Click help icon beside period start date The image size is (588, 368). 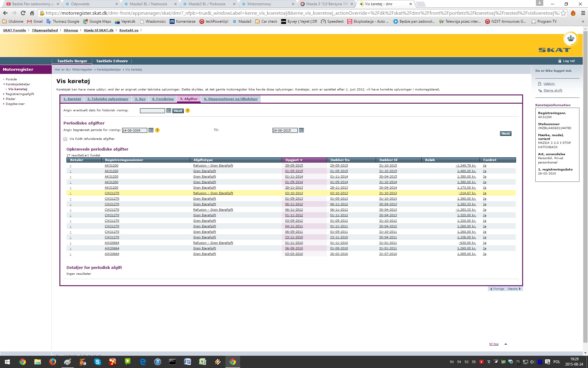tap(157, 130)
